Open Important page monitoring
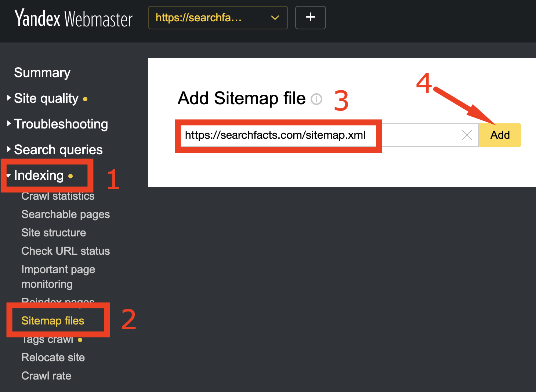Image resolution: width=536 pixels, height=392 pixels. 58,276
